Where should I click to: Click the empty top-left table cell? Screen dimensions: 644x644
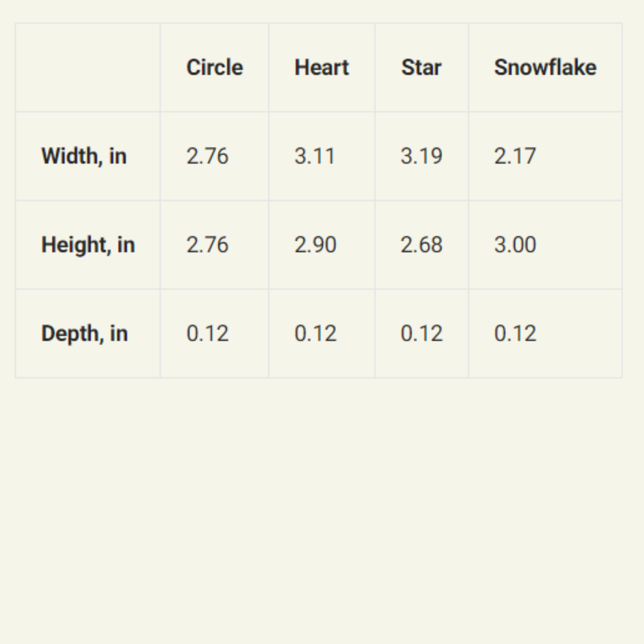point(88,67)
